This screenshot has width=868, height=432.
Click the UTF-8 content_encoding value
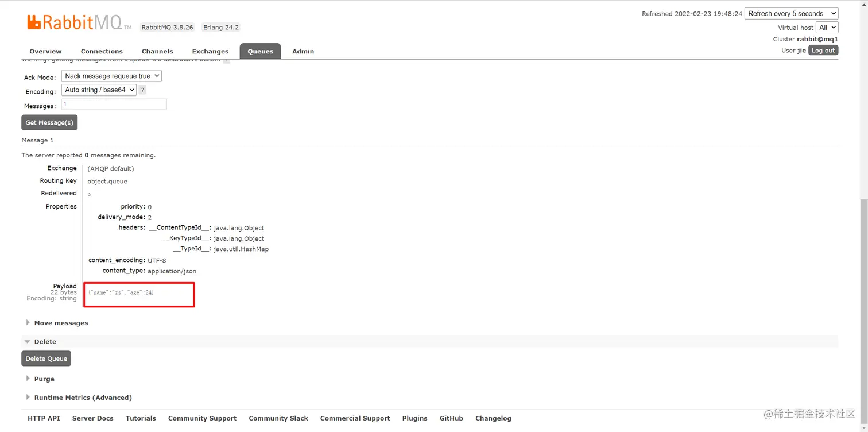click(157, 260)
